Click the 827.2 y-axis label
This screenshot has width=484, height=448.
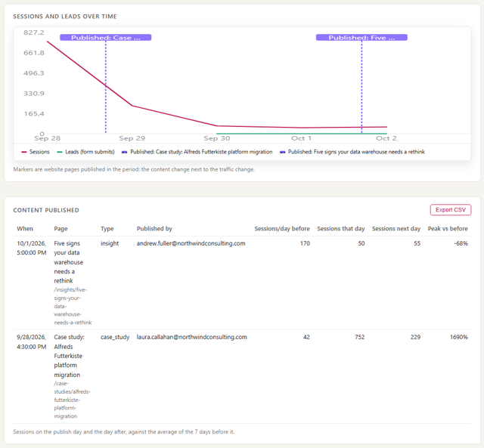34,32
